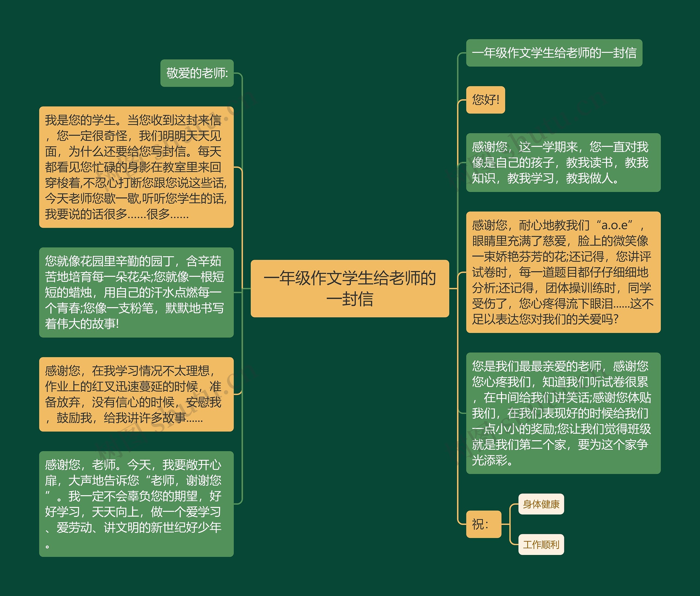This screenshot has height=596, width=700.
Task: Click the '工作顺利' child node
Action: pyautogui.click(x=541, y=544)
